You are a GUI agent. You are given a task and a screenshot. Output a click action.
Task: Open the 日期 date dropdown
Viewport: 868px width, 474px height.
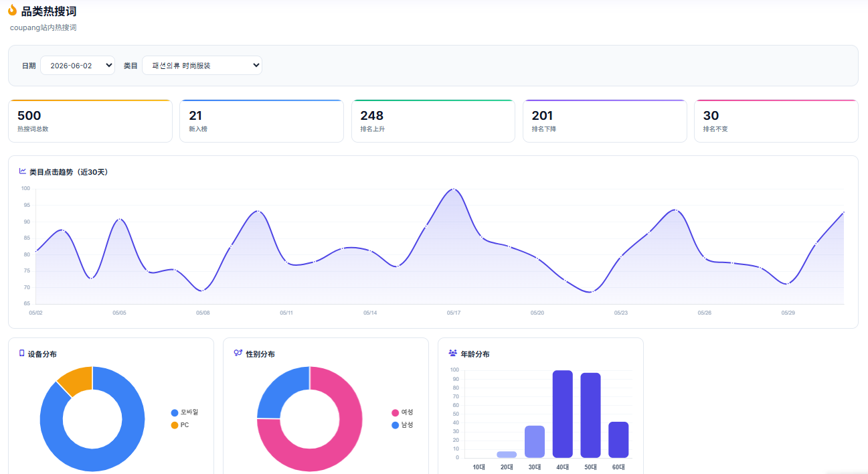pyautogui.click(x=78, y=66)
